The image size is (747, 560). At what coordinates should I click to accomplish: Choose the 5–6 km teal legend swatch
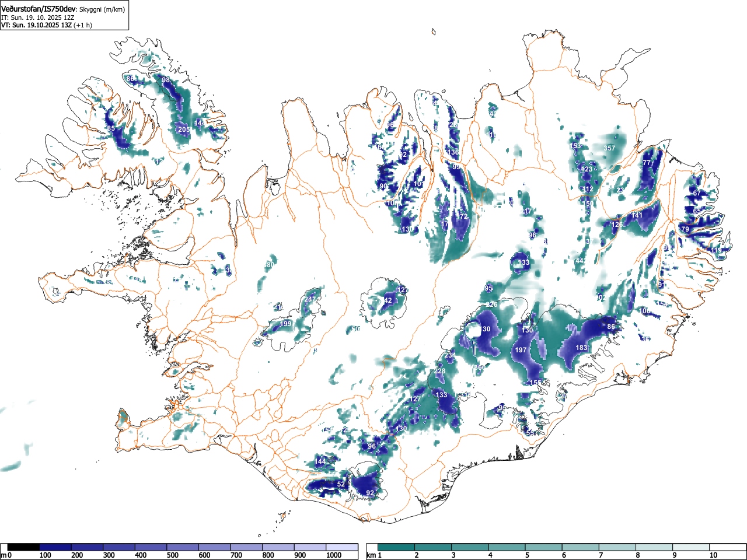pos(544,547)
